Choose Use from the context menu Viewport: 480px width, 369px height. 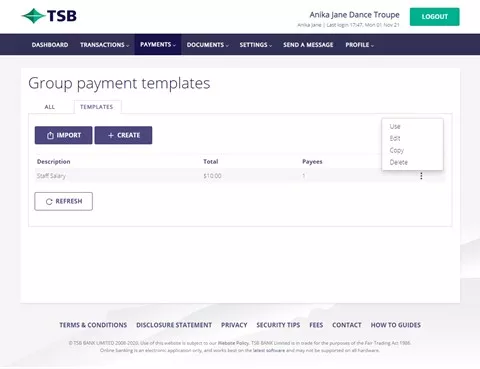[x=395, y=126]
